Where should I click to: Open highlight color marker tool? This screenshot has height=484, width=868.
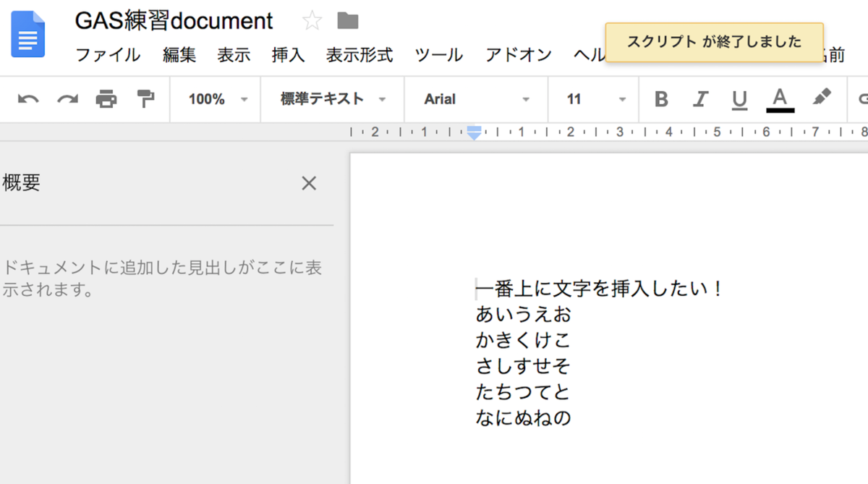pos(822,97)
